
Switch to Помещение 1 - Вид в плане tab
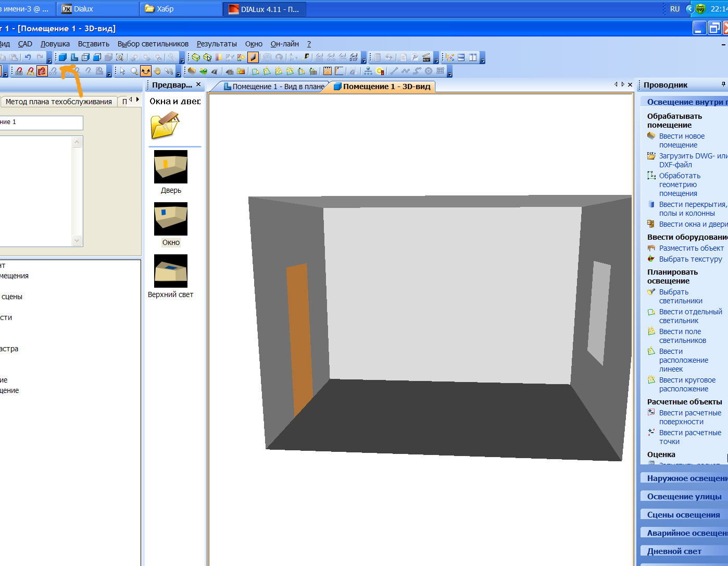click(274, 87)
